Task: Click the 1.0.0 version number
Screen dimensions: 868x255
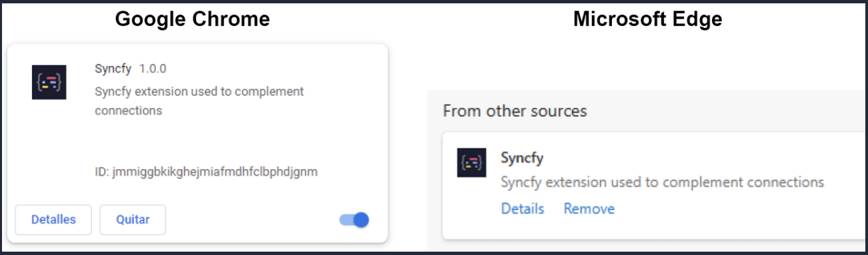Action: pos(153,69)
